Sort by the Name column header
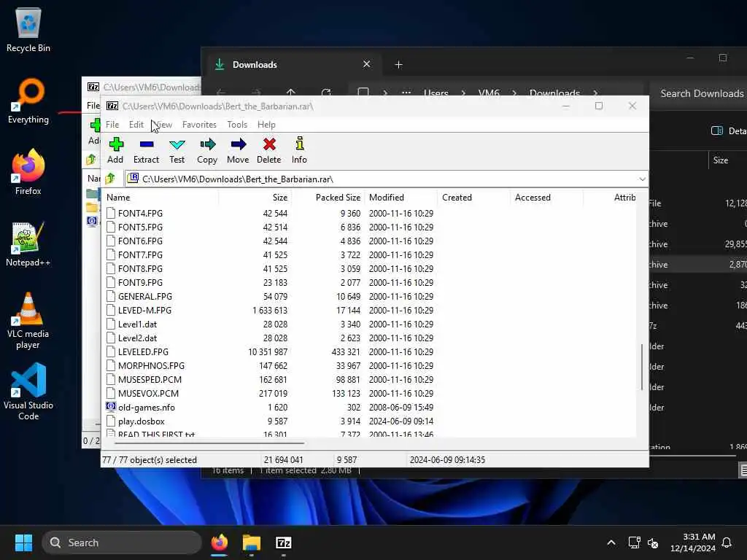747x560 pixels. pos(160,197)
